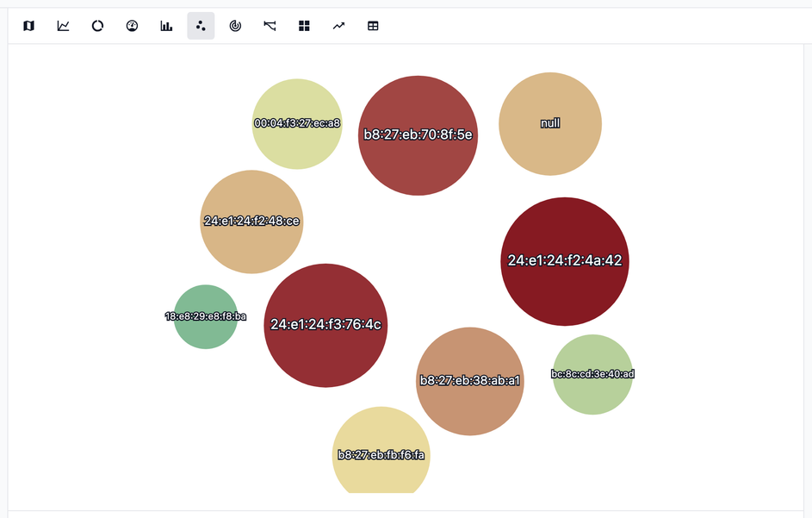This screenshot has width=812, height=518.
Task: Select the treemap grid view
Action: [x=304, y=26]
